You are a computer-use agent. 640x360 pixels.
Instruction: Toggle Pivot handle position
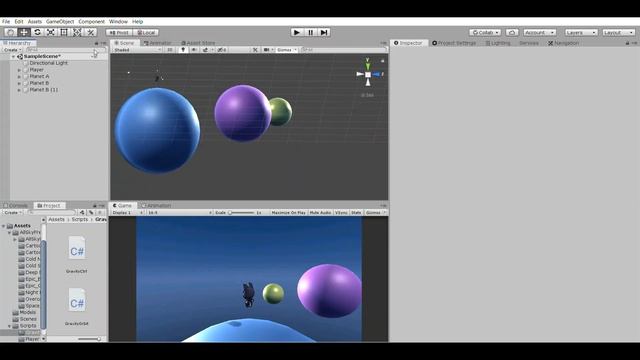(119, 32)
